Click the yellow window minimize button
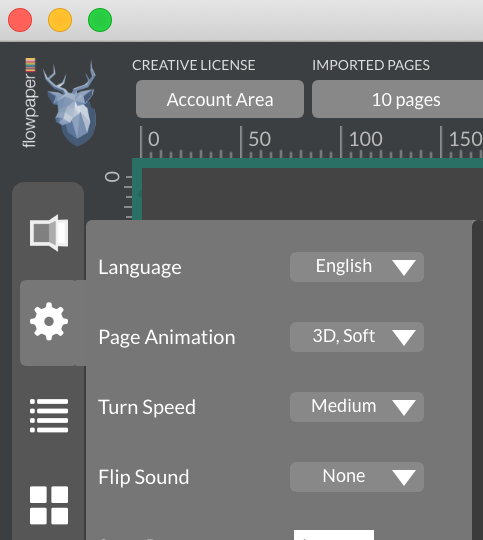 click(x=60, y=20)
